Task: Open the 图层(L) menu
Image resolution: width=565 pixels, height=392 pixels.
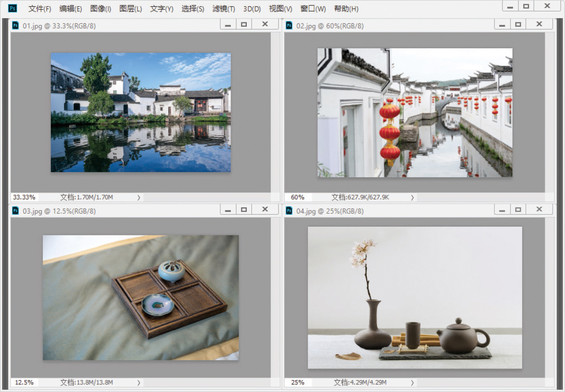Action: [x=130, y=9]
